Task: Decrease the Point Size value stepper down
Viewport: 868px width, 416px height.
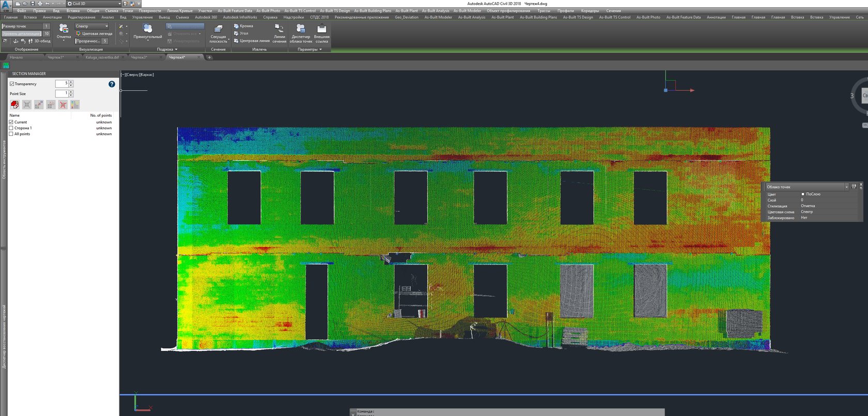Action: (x=71, y=95)
